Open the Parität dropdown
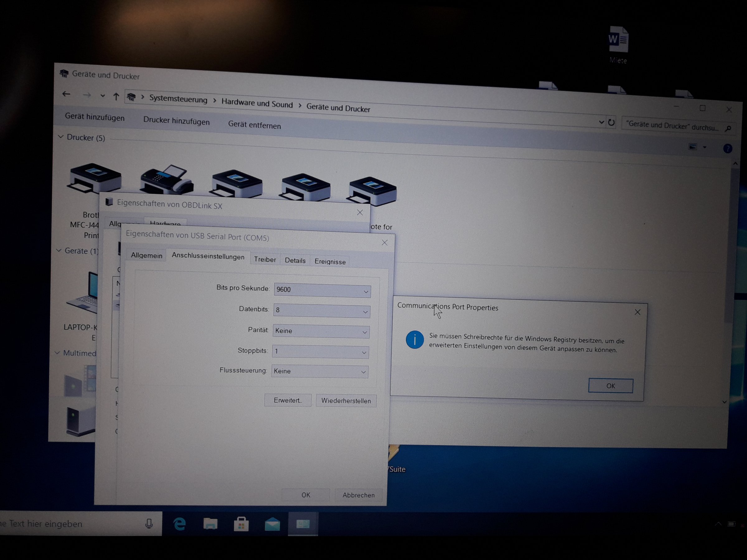Screen dimensions: 747x560 pos(321,331)
